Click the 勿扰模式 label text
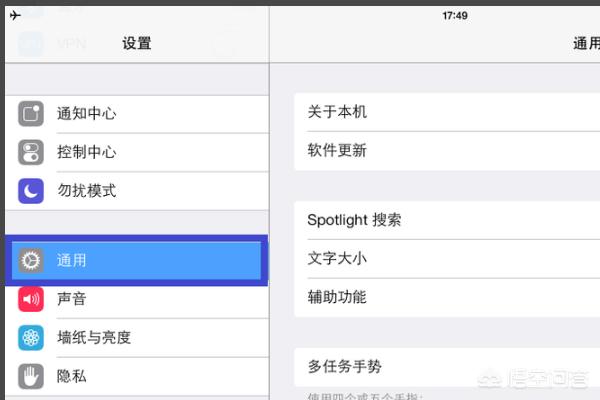The height and width of the screenshot is (400, 600). point(87,190)
